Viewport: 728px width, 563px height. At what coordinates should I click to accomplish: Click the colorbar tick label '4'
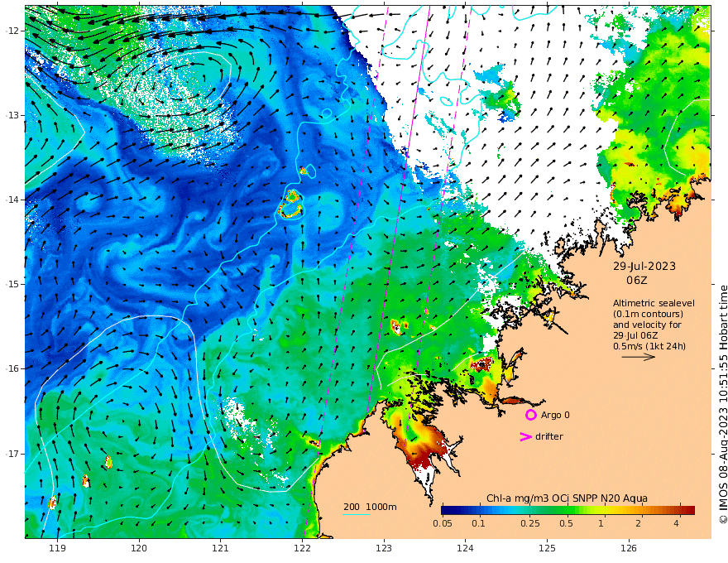tap(677, 523)
